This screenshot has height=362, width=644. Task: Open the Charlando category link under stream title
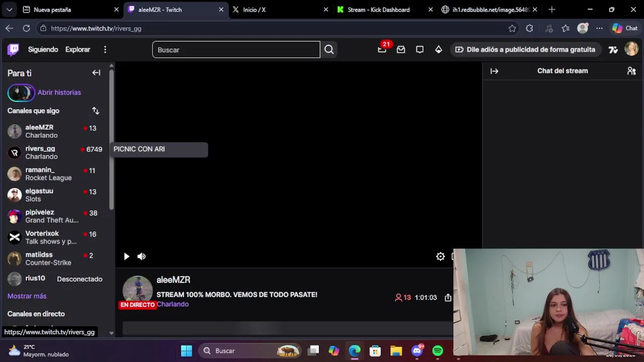[173, 304]
